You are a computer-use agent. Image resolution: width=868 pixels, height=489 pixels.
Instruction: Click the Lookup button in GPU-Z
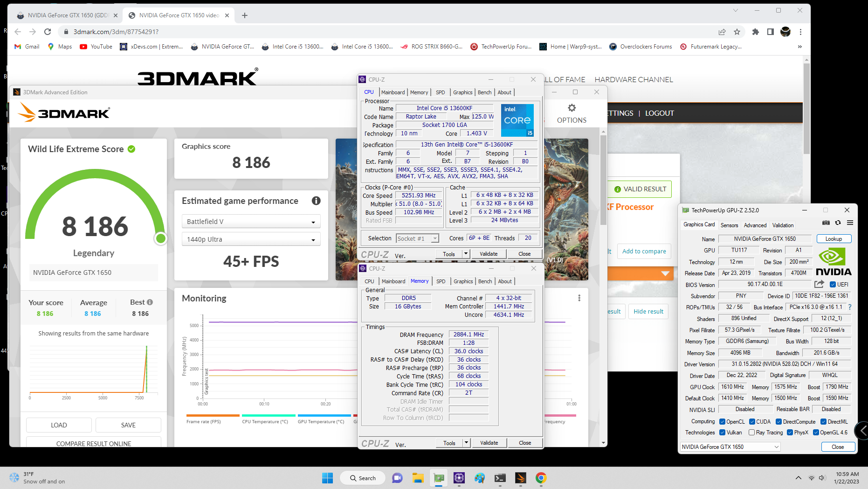(x=834, y=239)
